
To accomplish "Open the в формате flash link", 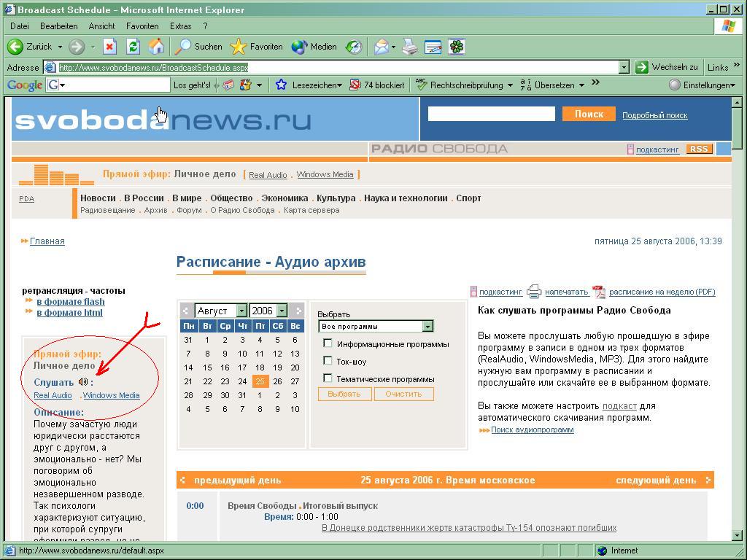I will [x=71, y=301].
